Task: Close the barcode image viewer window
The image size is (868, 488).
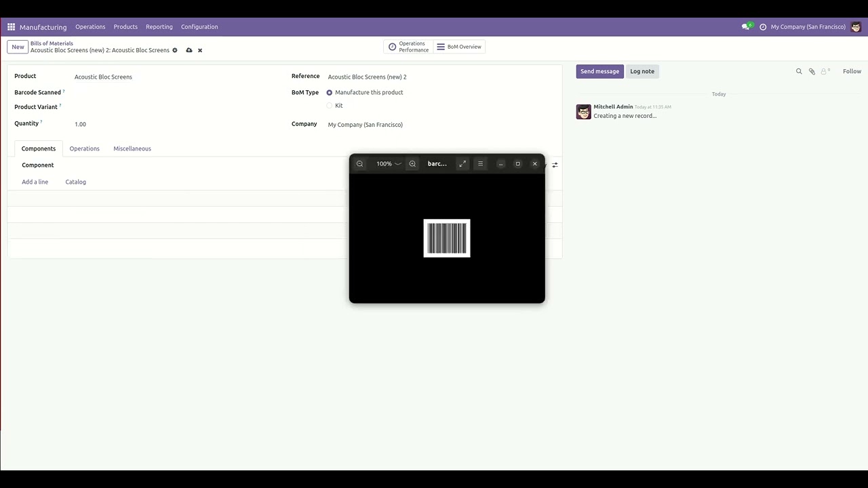Action: pyautogui.click(x=534, y=164)
